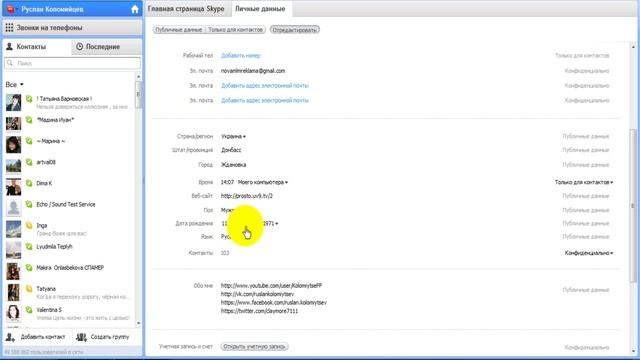Click contact list scrollbar up arrow
This screenshot has width=640, height=360.
click(138, 77)
